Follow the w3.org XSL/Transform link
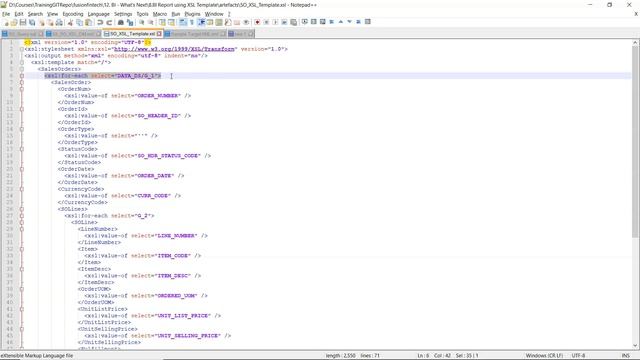This screenshot has height=360, width=640. tap(174, 49)
